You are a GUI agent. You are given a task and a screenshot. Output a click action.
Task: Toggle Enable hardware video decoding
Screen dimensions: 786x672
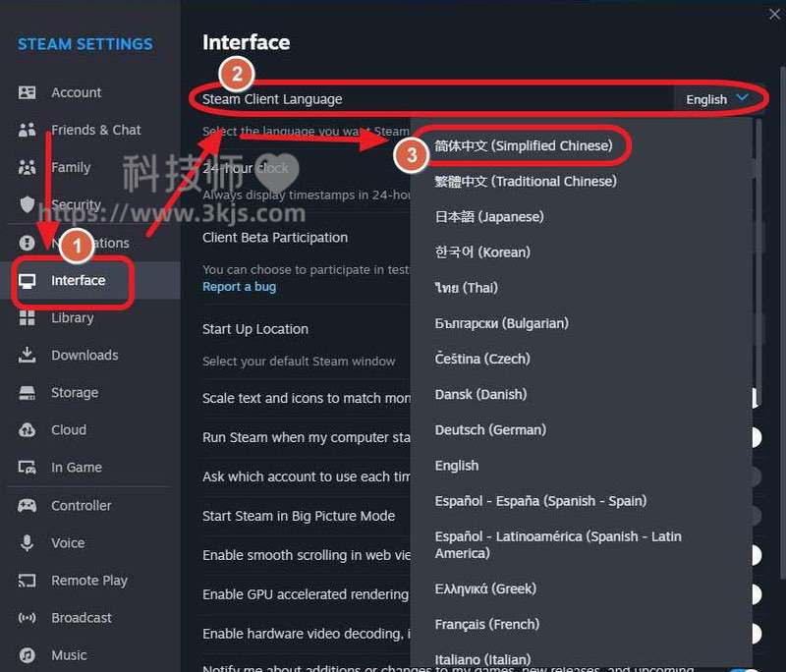click(x=756, y=634)
